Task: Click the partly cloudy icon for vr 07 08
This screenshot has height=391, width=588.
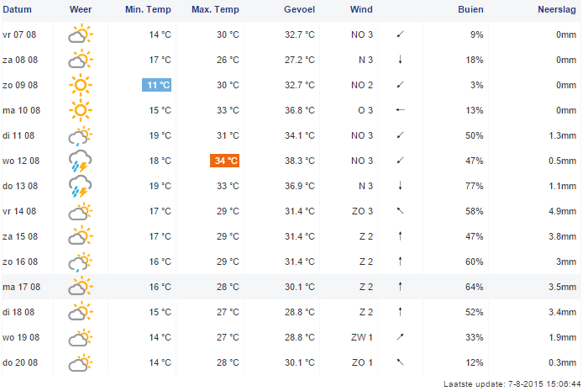Action: tap(81, 34)
